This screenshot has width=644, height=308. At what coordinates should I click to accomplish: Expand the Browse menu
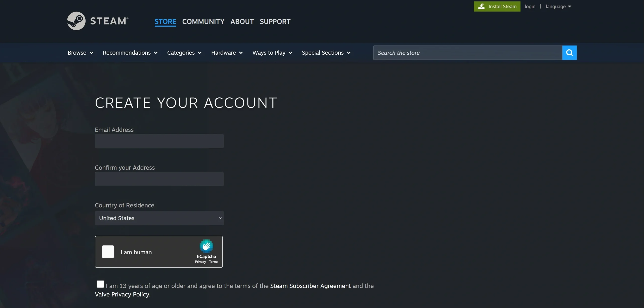point(80,53)
